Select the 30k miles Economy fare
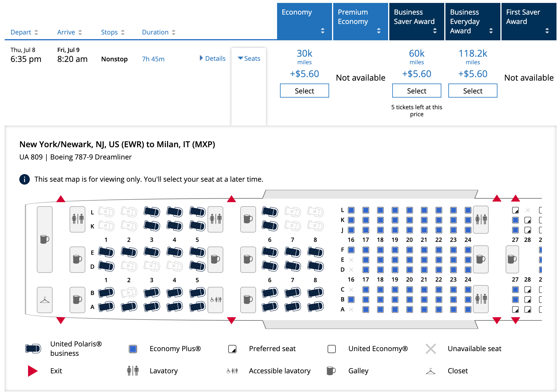Image resolution: width=560 pixels, height=392 pixels. [304, 91]
